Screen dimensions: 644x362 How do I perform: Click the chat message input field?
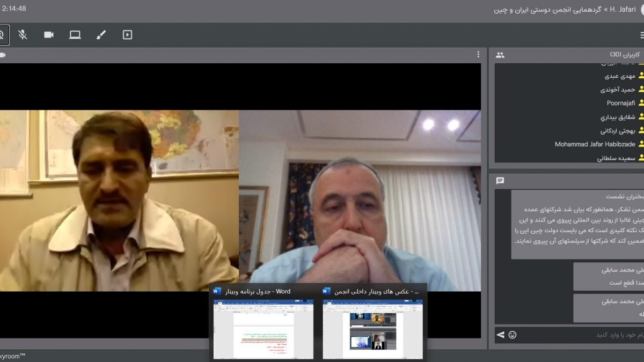point(582,335)
